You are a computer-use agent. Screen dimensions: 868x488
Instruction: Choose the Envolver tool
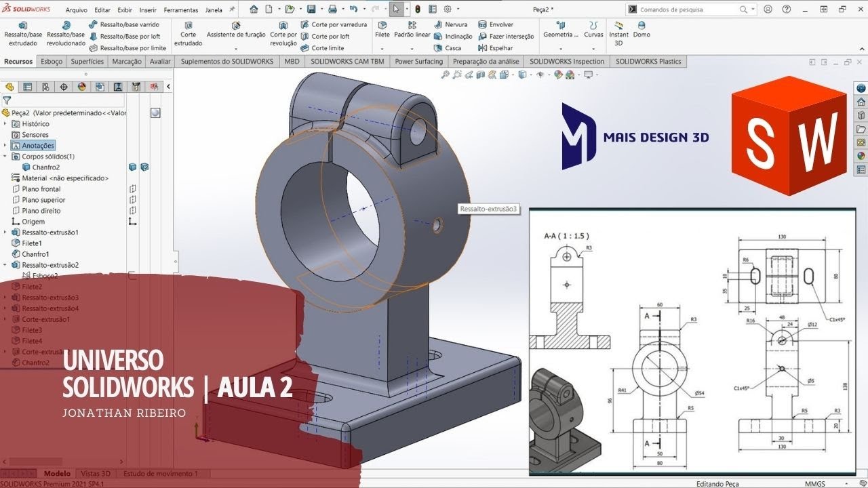[496, 24]
